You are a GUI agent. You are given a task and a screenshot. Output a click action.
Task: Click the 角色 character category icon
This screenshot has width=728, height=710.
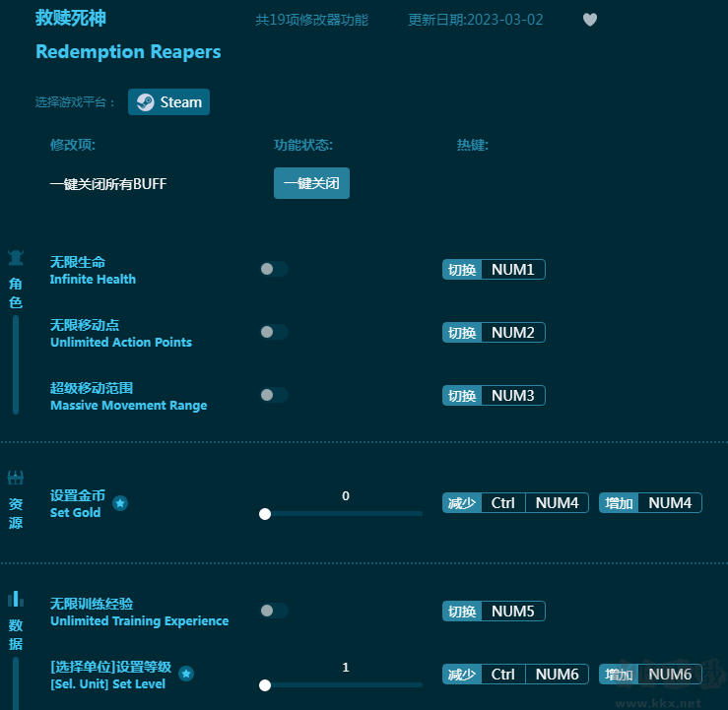(16, 258)
